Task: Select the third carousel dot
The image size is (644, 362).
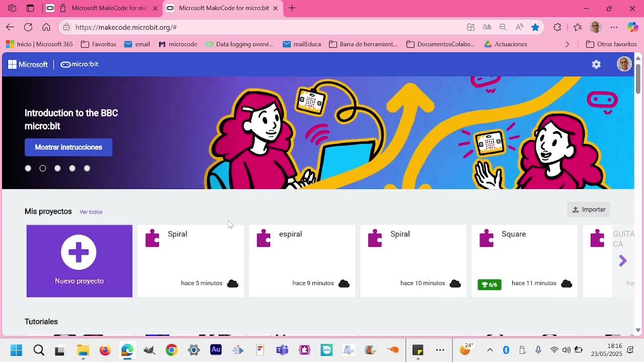Action: (57, 168)
